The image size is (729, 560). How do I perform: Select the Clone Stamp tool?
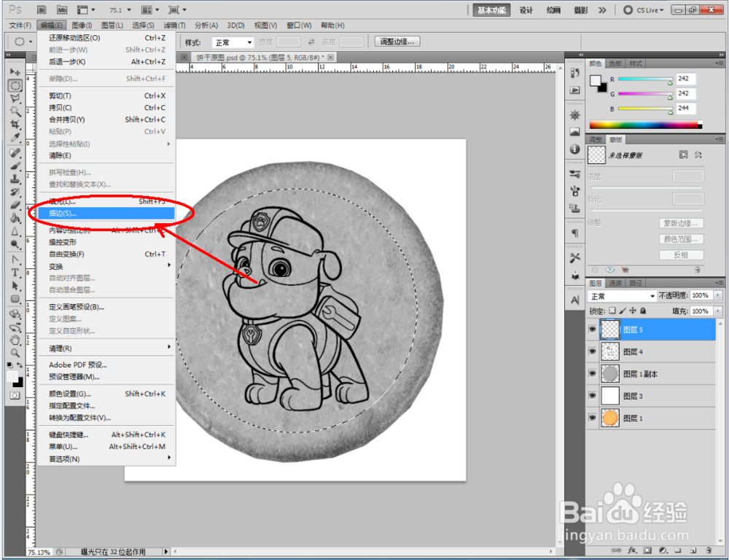point(15,179)
